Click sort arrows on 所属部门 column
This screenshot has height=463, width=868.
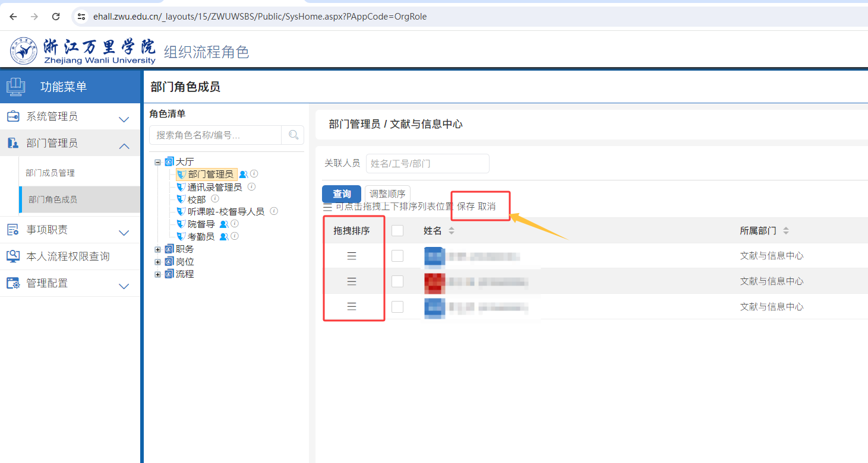point(786,231)
